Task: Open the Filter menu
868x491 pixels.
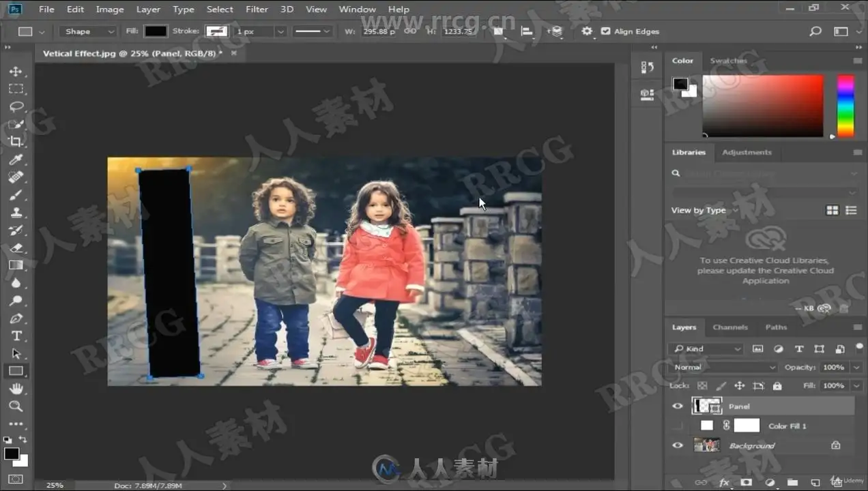Action: (x=257, y=9)
